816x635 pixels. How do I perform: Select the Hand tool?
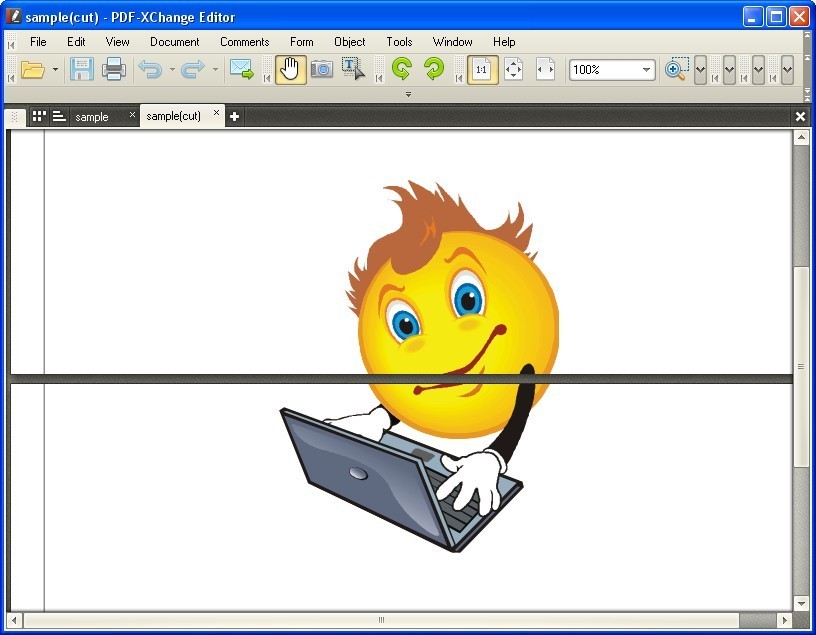[x=290, y=70]
